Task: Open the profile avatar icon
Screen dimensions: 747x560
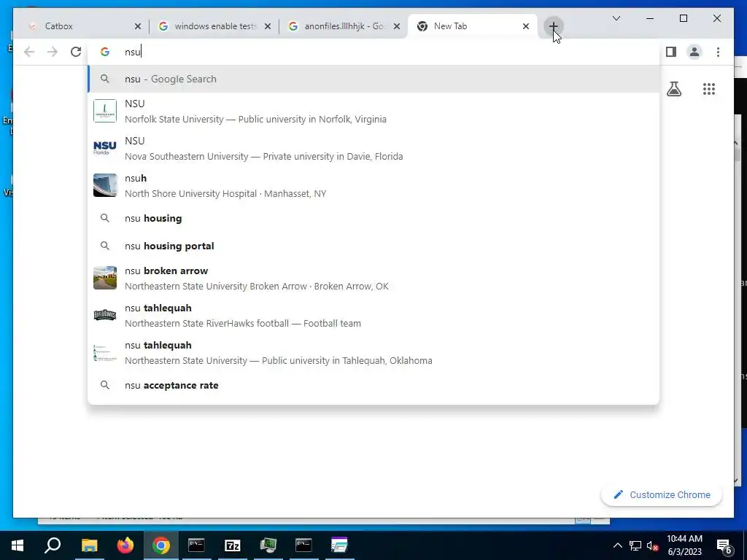Action: click(694, 52)
